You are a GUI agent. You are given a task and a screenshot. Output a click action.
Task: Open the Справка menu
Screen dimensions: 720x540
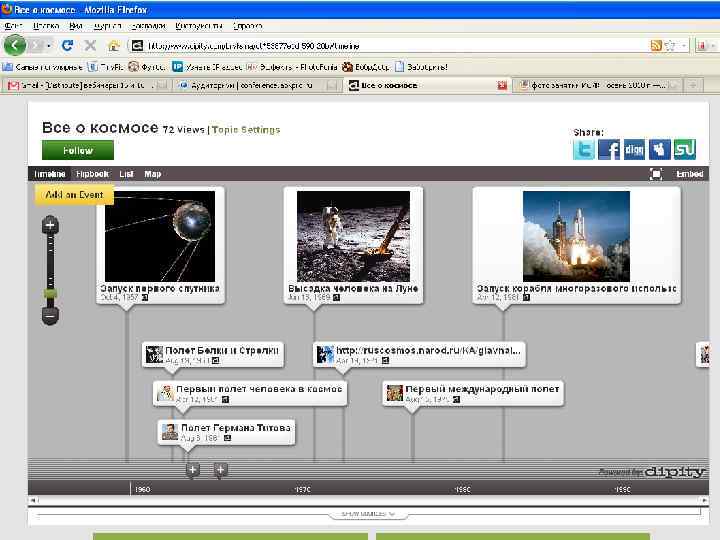(248, 26)
